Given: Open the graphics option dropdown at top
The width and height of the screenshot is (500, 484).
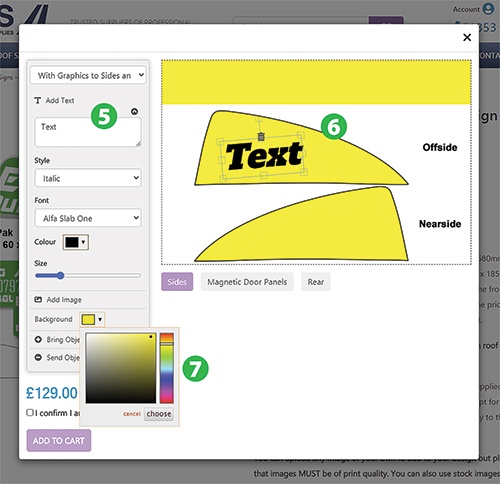Looking at the screenshot, I should click(88, 75).
